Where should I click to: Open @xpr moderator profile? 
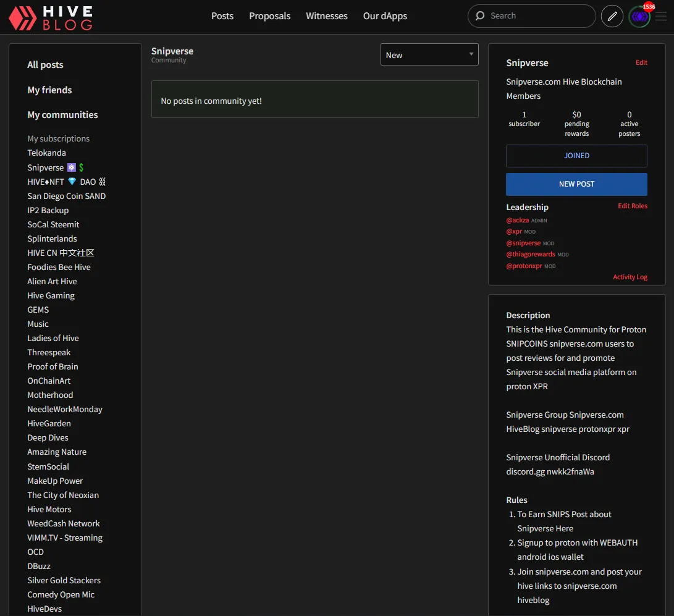tap(513, 231)
